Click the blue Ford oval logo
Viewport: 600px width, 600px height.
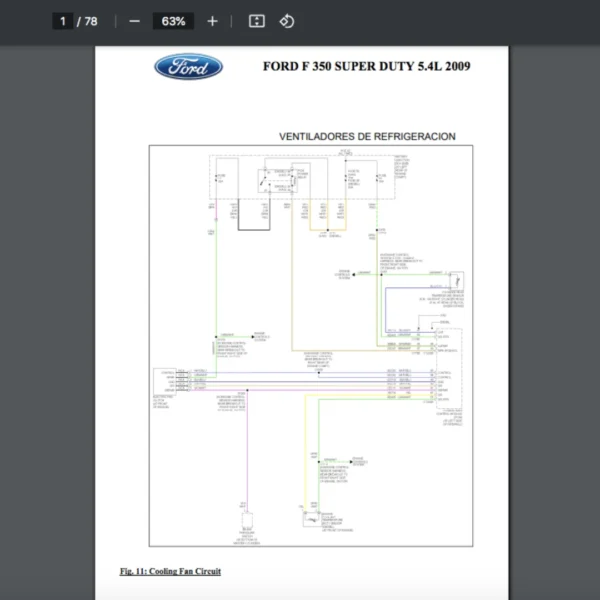point(188,67)
